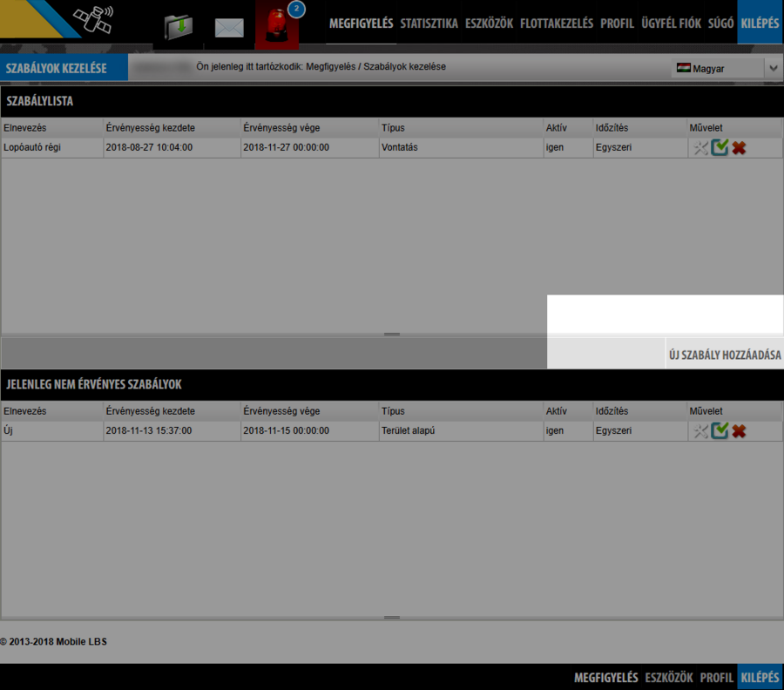784x690 pixels.
Task: Click Új szabály hozzáadása button
Action: click(724, 355)
